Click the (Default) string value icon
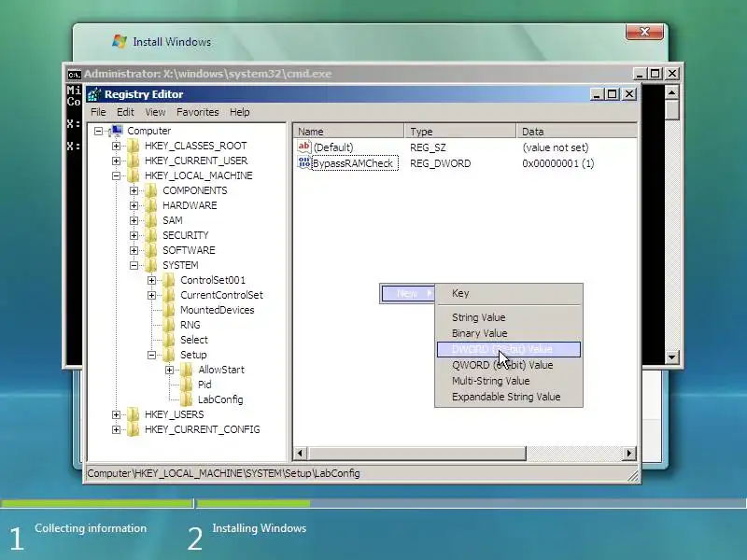 304,147
